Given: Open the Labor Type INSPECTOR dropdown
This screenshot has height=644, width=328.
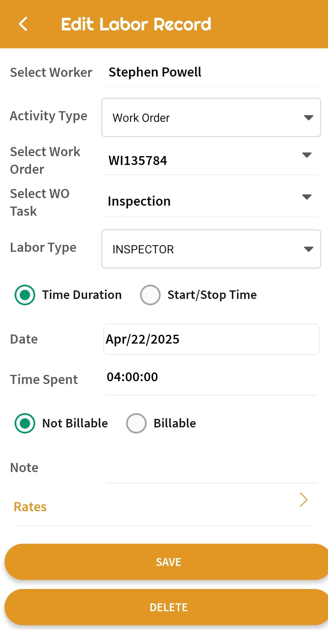Looking at the screenshot, I should [211, 249].
